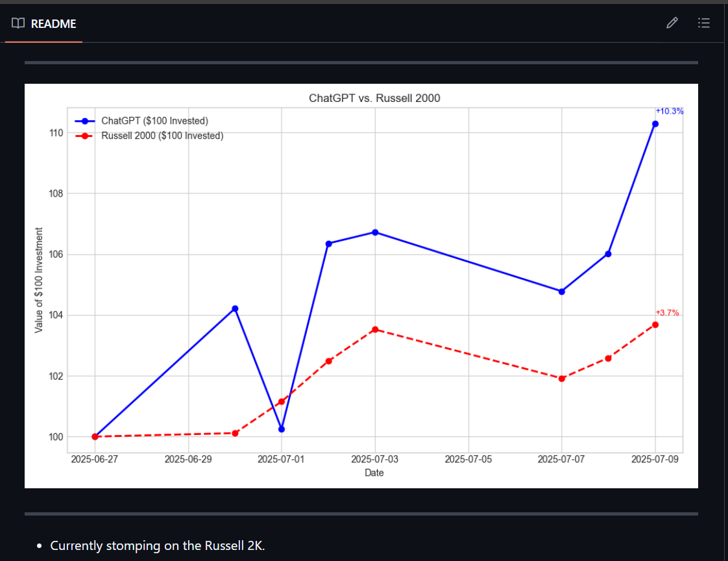Select the blue dip point near 2025-07-01
728x561 pixels.
[281, 429]
